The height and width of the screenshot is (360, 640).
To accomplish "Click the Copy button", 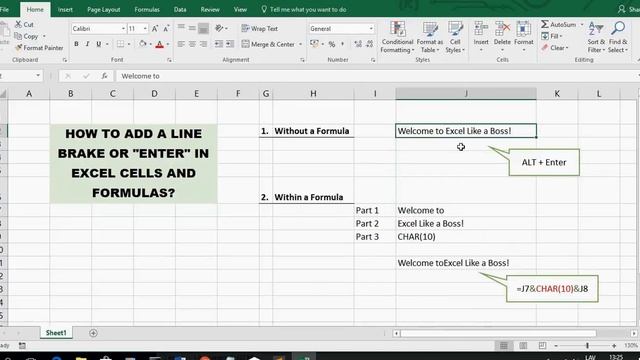I will tap(27, 36).
